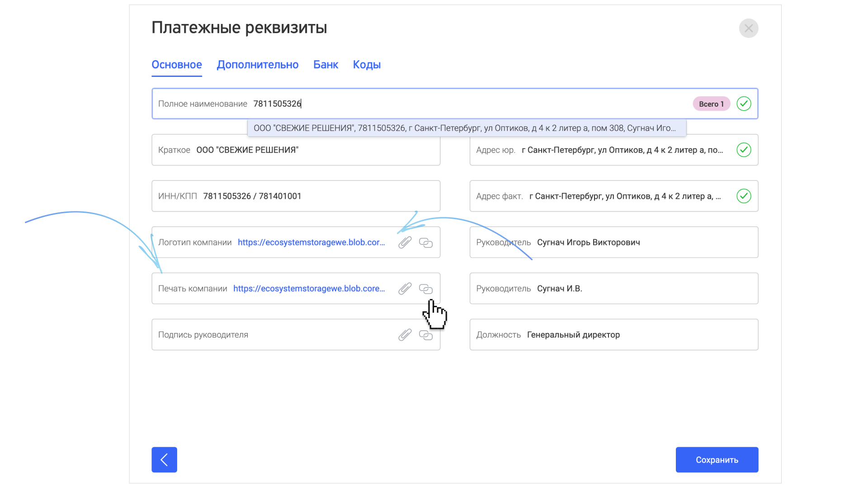
Task: Click the link icon in Подпись руководителя field
Action: (x=426, y=335)
